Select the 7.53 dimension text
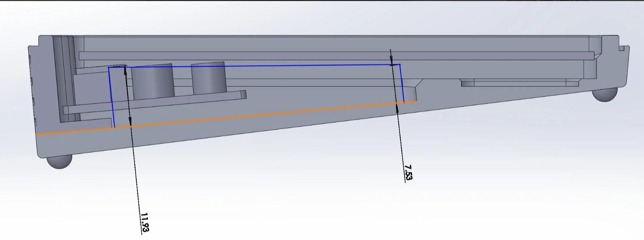This screenshot has width=644, height=240. [408, 173]
